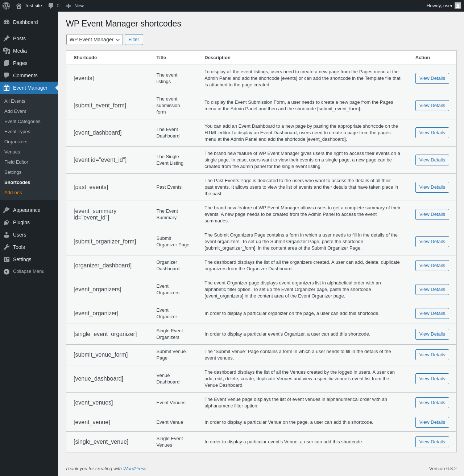Image resolution: width=464 pixels, height=476 pixels.
Task: Click the Plugins plug icon
Action: click(x=7, y=222)
